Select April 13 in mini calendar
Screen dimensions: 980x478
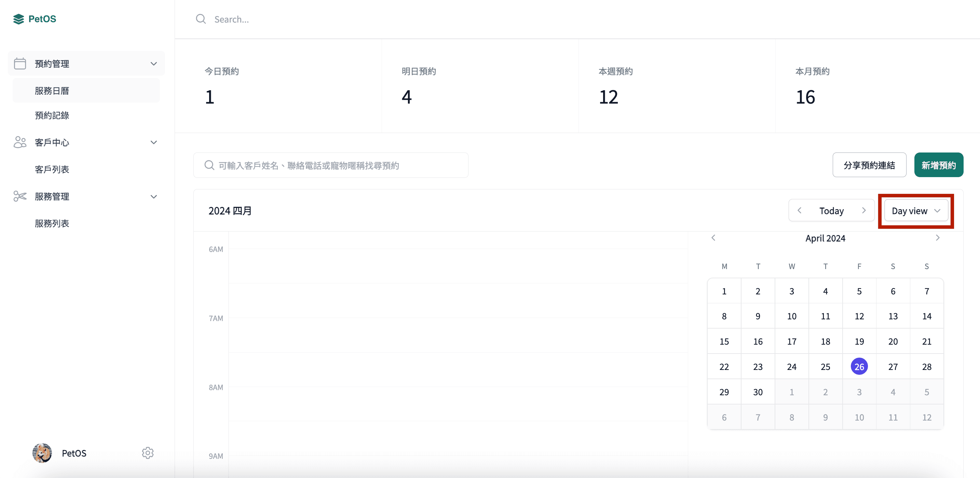[x=893, y=316]
